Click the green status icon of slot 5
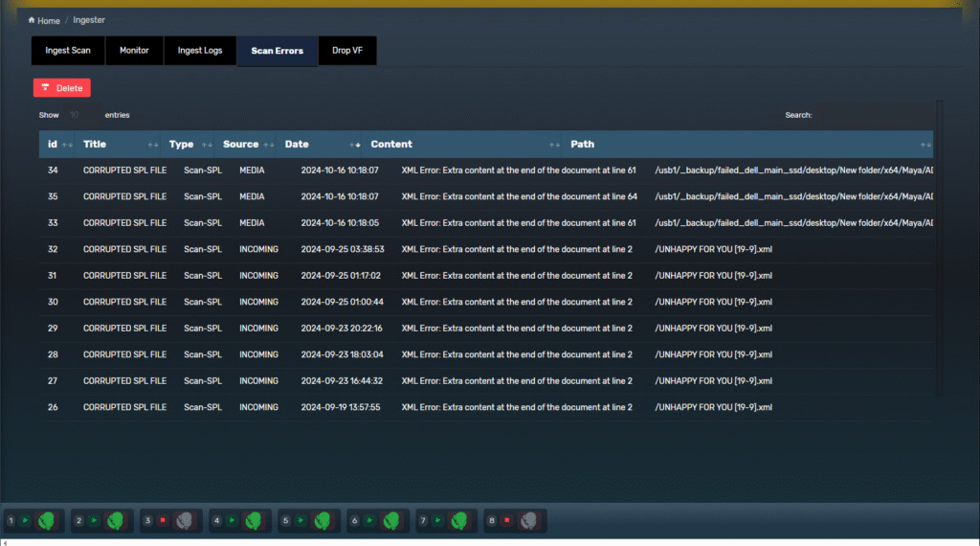Screen dimensions: 980x546 tap(323, 521)
